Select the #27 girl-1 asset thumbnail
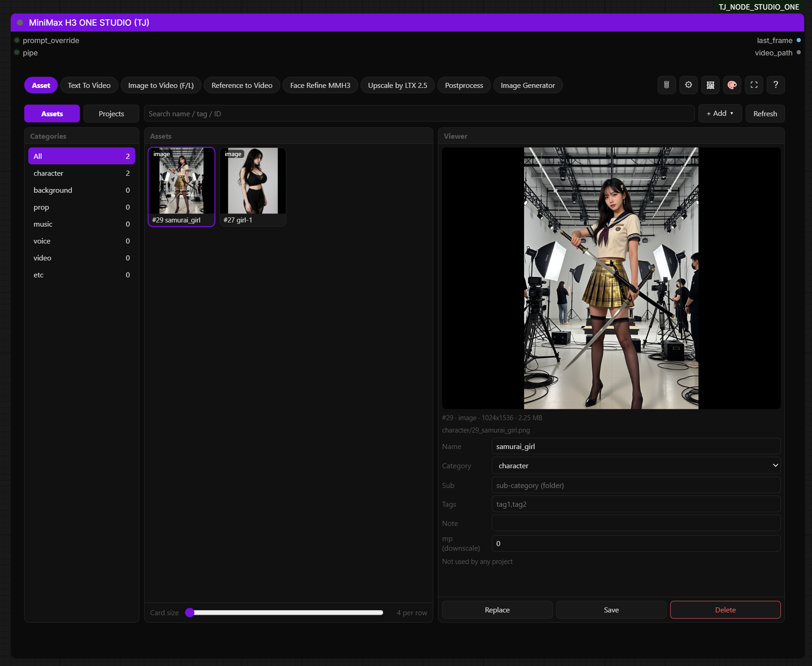812x666 pixels. point(253,187)
